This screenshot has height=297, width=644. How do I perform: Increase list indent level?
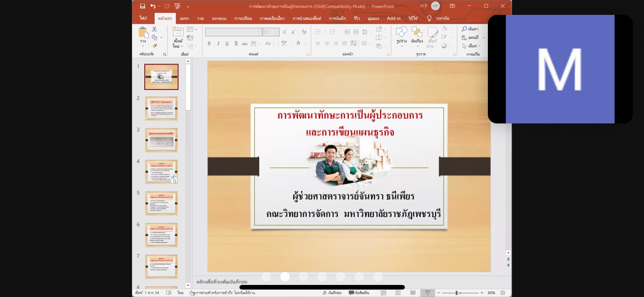pos(356,32)
